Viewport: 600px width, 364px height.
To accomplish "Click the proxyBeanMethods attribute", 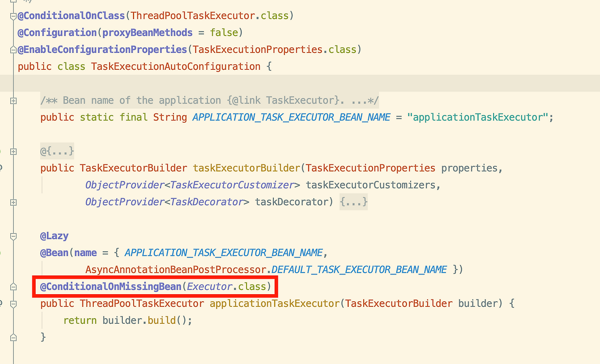I will pyautogui.click(x=147, y=32).
